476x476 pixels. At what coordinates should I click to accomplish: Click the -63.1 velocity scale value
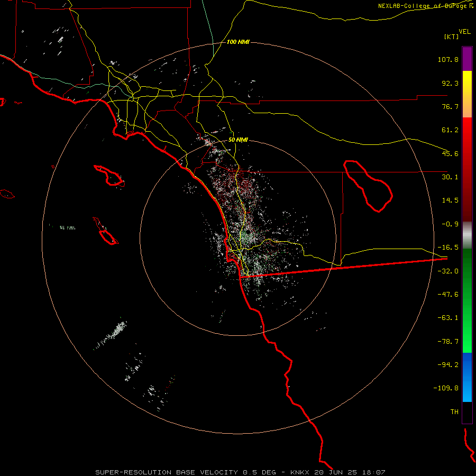click(448, 318)
